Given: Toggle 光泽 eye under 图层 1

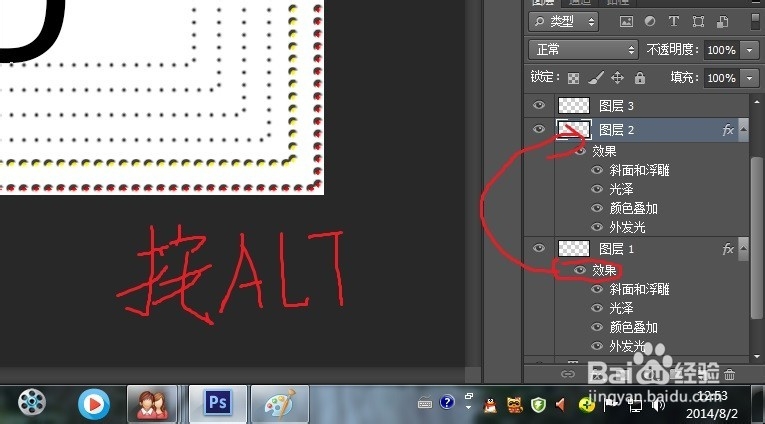Looking at the screenshot, I should pos(597,308).
